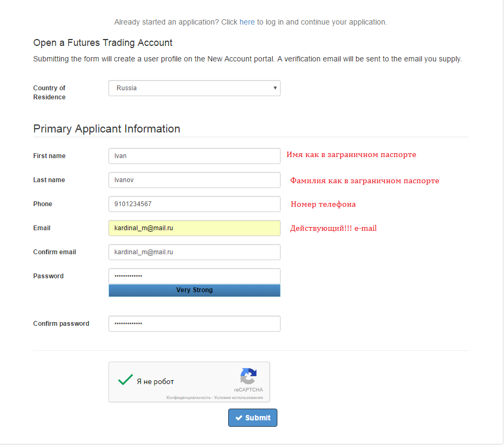The height and width of the screenshot is (446, 504).
Task: Click the highlighted Email input field
Action: pyautogui.click(x=195, y=228)
